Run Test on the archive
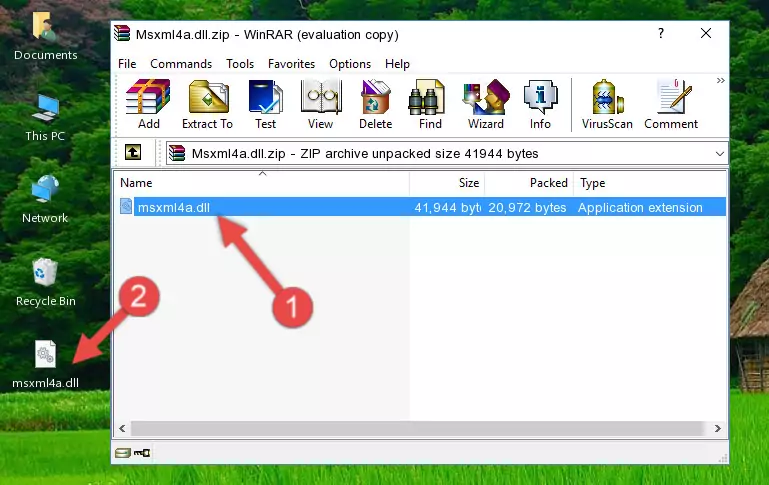Viewport: 769px width, 485px height. pyautogui.click(x=265, y=104)
